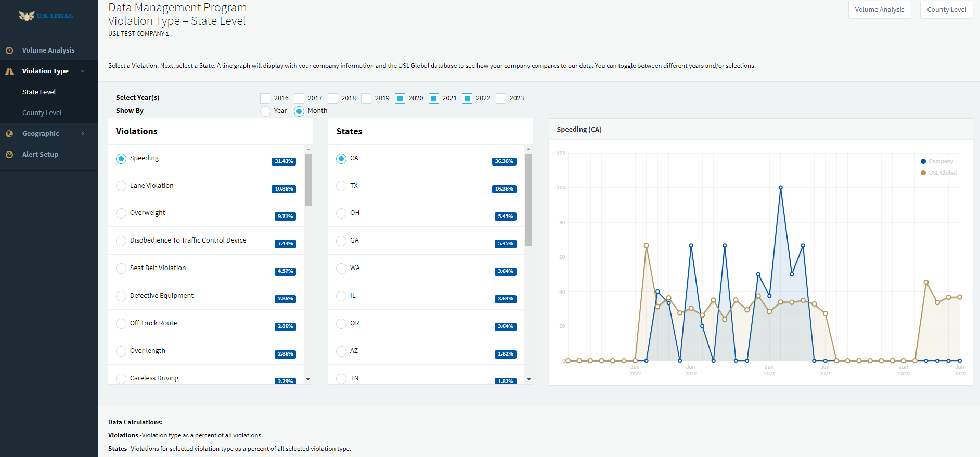Screen dimensions: 980x457
Task: Click the Violations list scrollbar thumb
Action: pyautogui.click(x=308, y=180)
